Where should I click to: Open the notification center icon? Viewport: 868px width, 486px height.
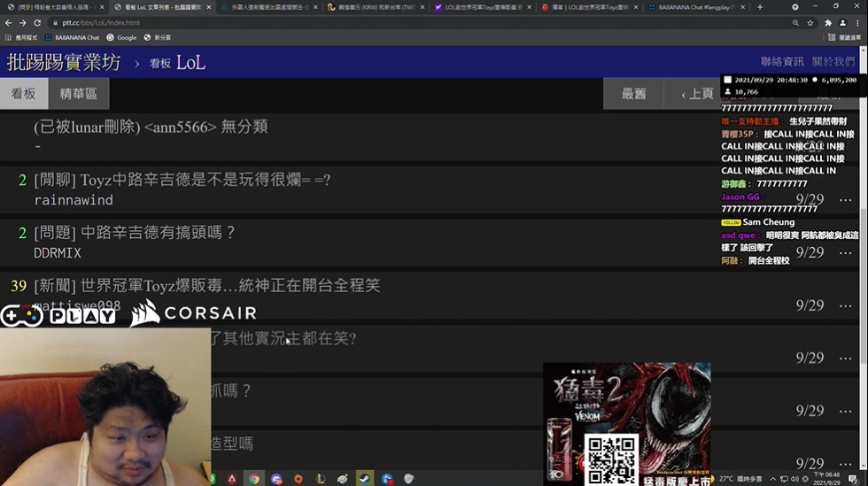(853, 479)
